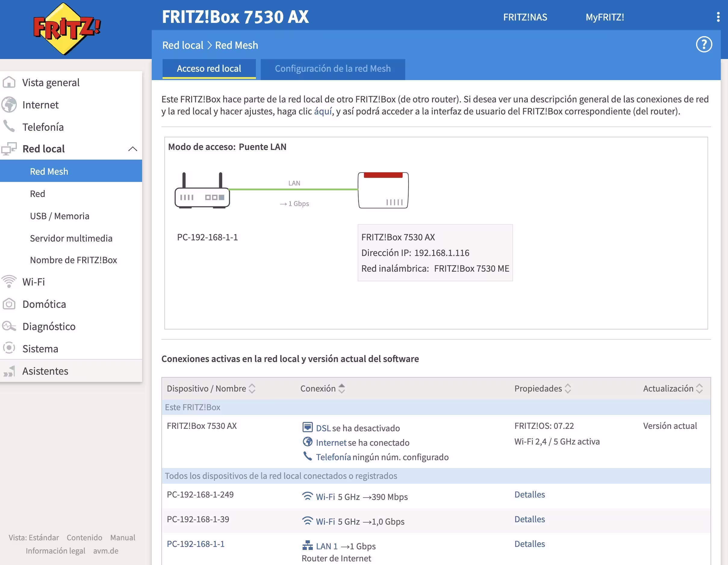This screenshot has width=728, height=565.
Task: Sort by Conexión column
Action: click(x=342, y=388)
